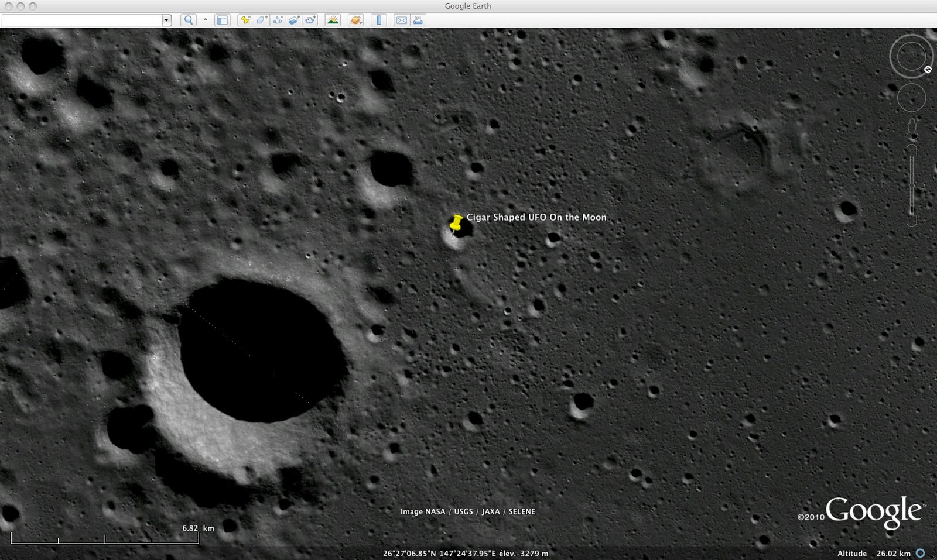Click the window close button
Viewport: 937px width, 560px height.
8,6
